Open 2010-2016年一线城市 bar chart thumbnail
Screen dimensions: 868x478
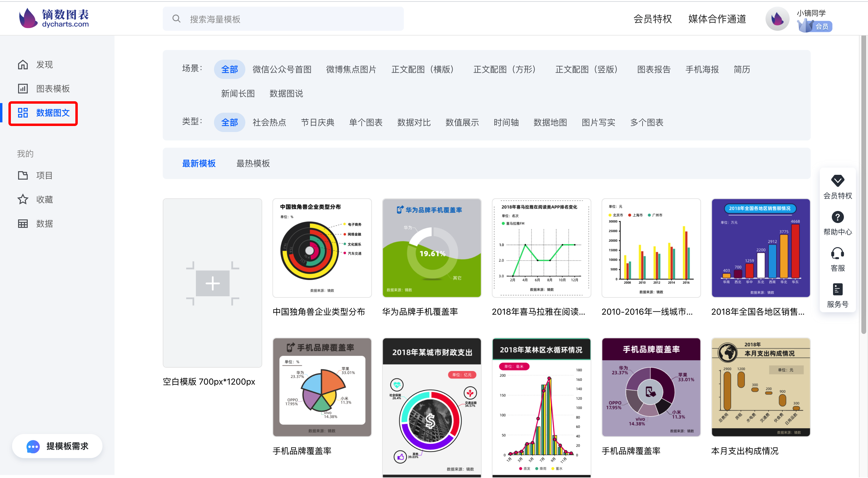[x=651, y=248]
